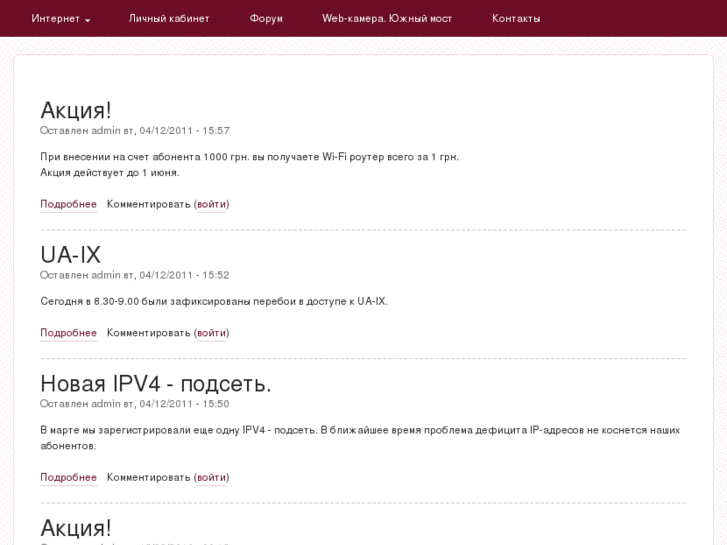Click date text 04/12/2011 - 15:50

click(x=185, y=404)
